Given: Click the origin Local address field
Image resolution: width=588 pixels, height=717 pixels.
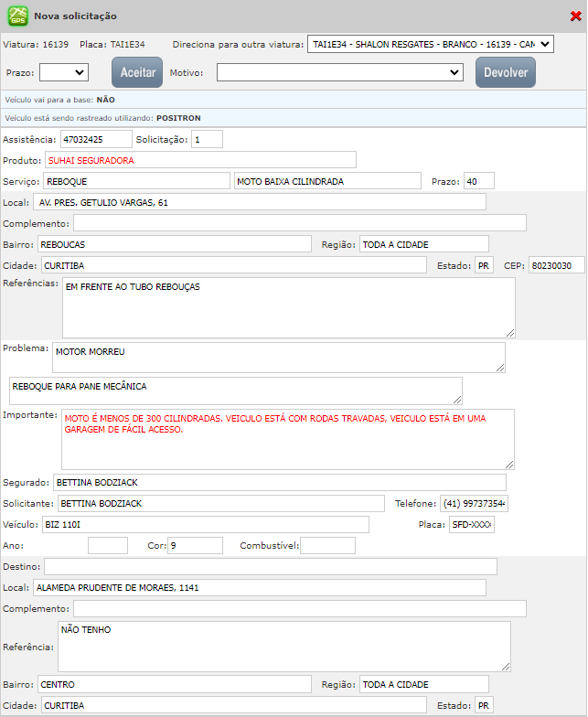Looking at the screenshot, I should coord(259,202).
